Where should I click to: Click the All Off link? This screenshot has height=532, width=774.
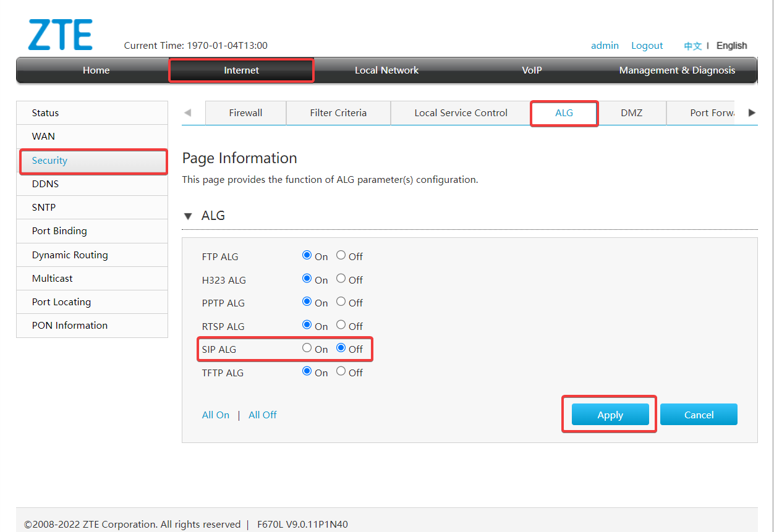pos(262,415)
